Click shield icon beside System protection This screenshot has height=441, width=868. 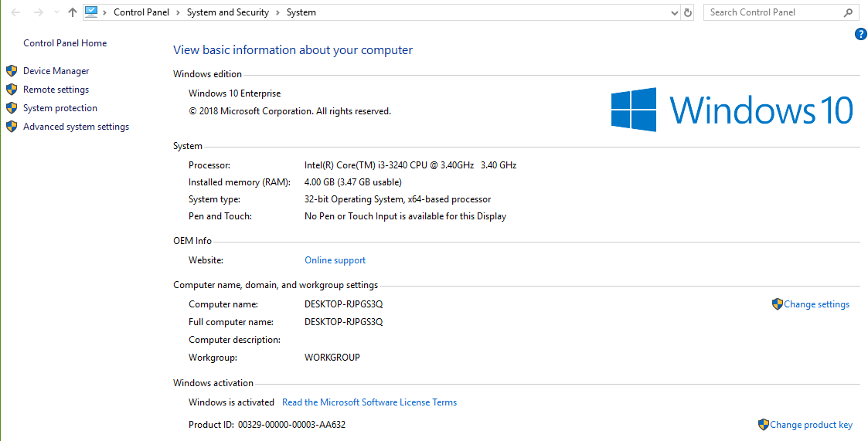12,108
